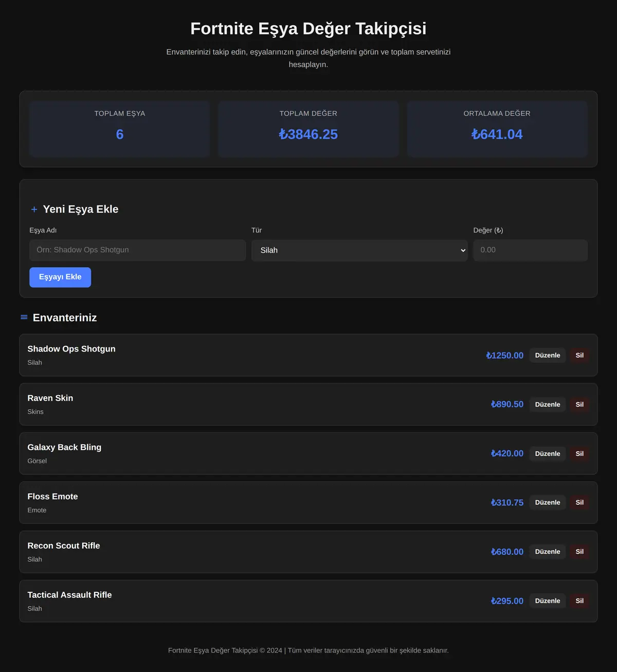Select the Toplam Eşya value 6
617x672 pixels.
click(120, 134)
